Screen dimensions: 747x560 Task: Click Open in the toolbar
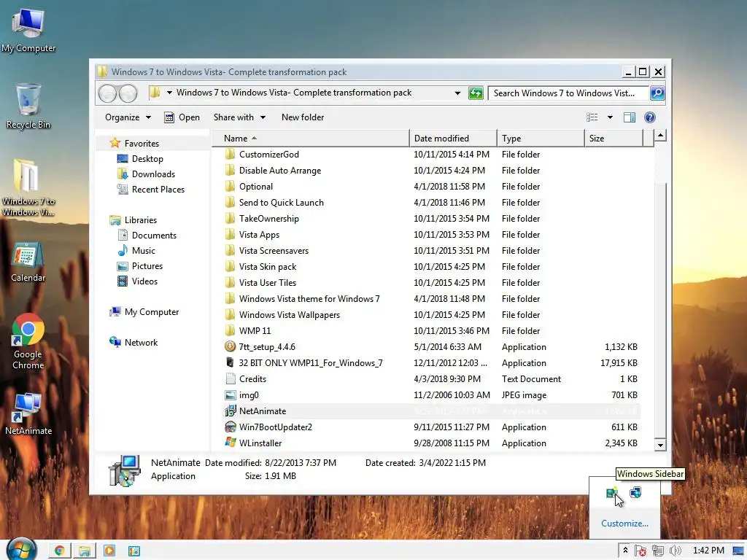182,117
